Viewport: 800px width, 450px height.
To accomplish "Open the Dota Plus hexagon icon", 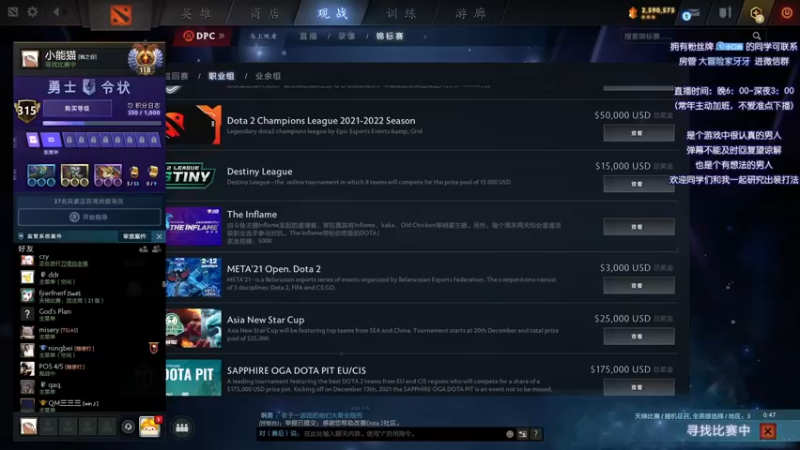I will pyautogui.click(x=757, y=13).
